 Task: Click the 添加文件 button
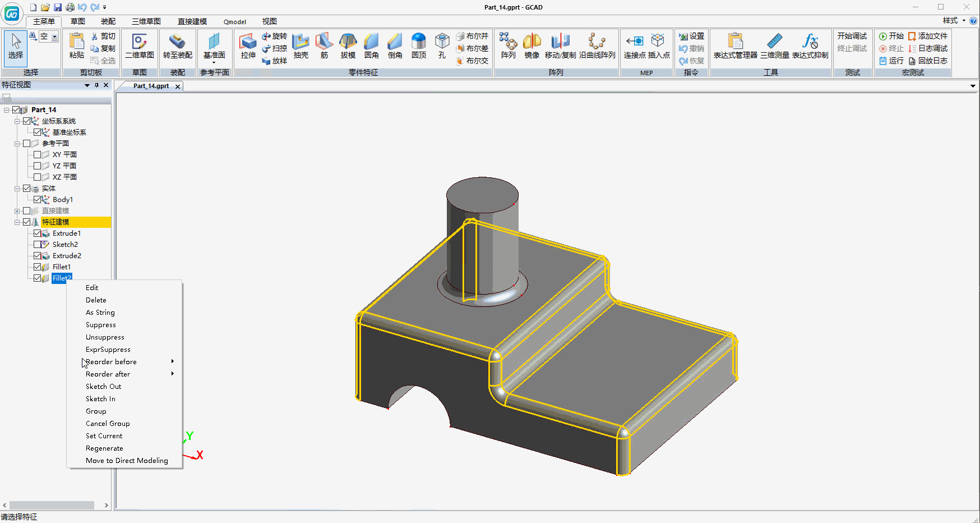[928, 36]
